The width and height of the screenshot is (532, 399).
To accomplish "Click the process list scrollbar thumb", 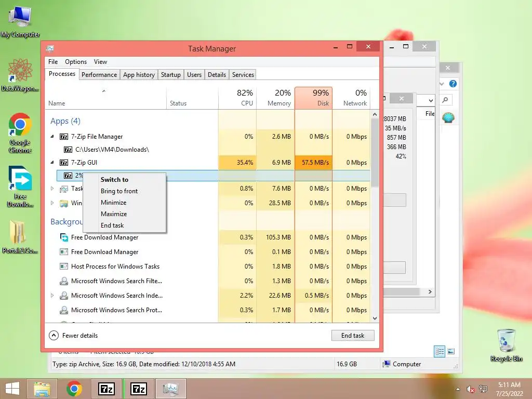I will (x=375, y=153).
